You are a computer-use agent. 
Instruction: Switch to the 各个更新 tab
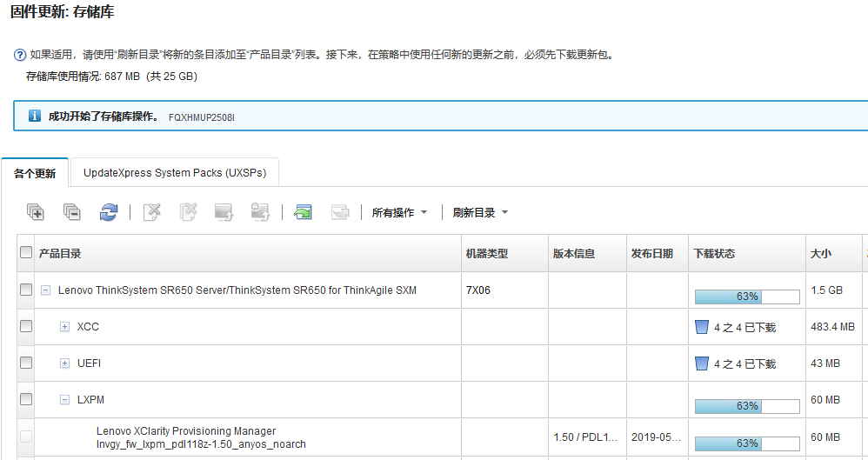pos(35,173)
